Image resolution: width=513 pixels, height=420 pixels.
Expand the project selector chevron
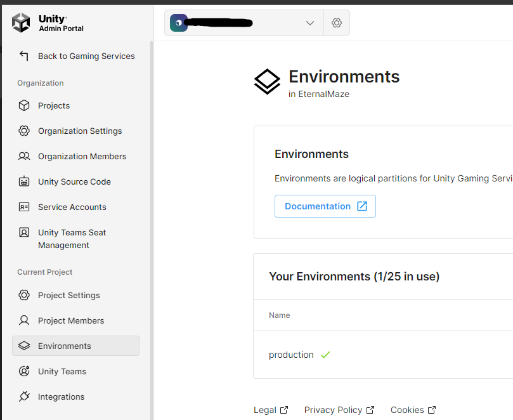coord(310,23)
